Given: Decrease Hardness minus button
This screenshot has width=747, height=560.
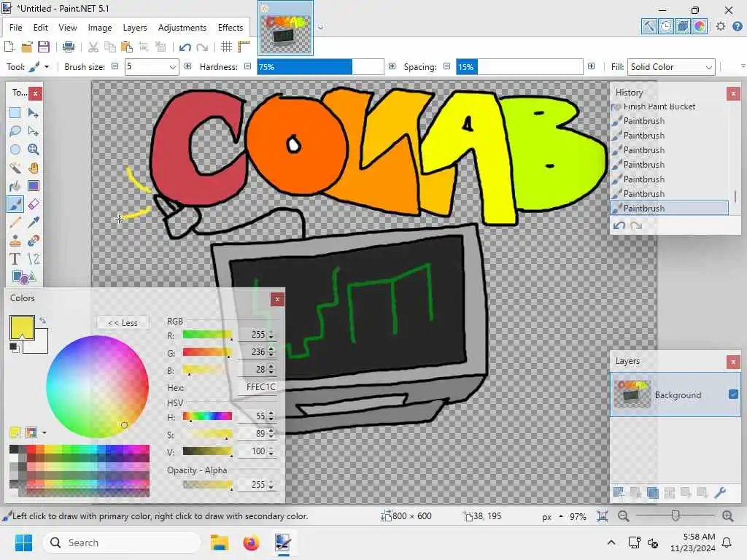Looking at the screenshot, I should pyautogui.click(x=247, y=66).
